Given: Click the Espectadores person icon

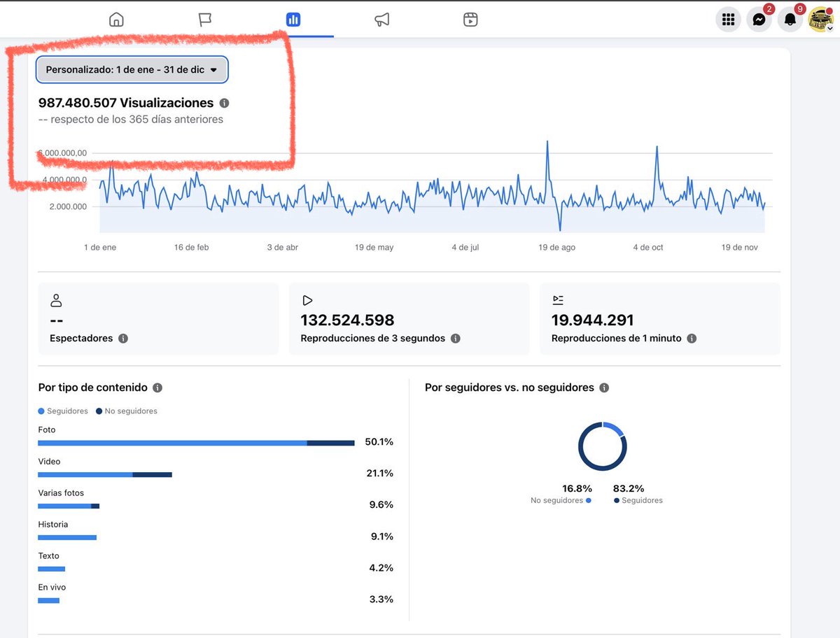Looking at the screenshot, I should 57,301.
